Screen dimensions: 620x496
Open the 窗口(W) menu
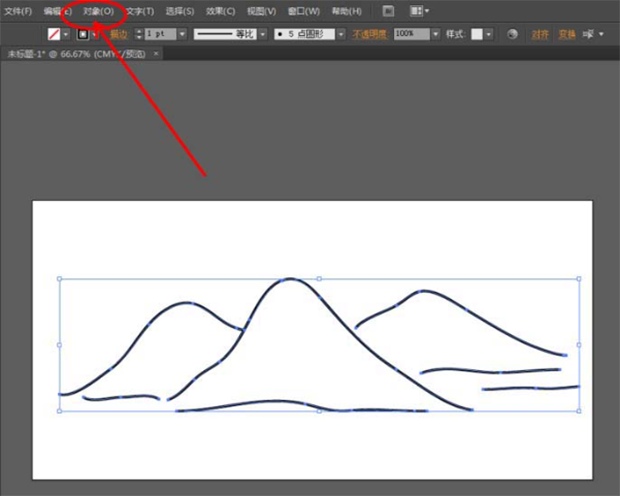[304, 11]
